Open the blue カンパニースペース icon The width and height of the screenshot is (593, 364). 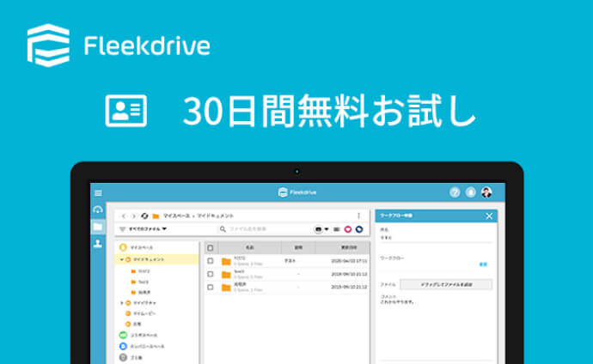point(123,346)
